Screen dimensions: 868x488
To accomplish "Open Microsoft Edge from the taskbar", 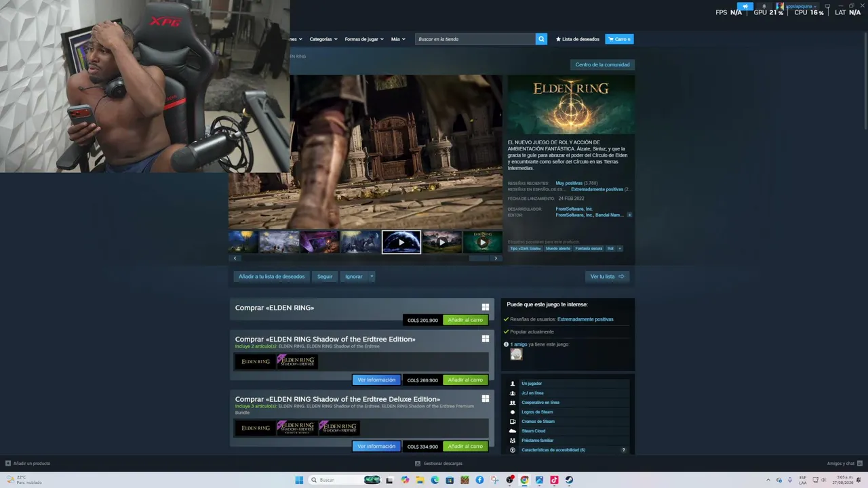I will point(435,480).
